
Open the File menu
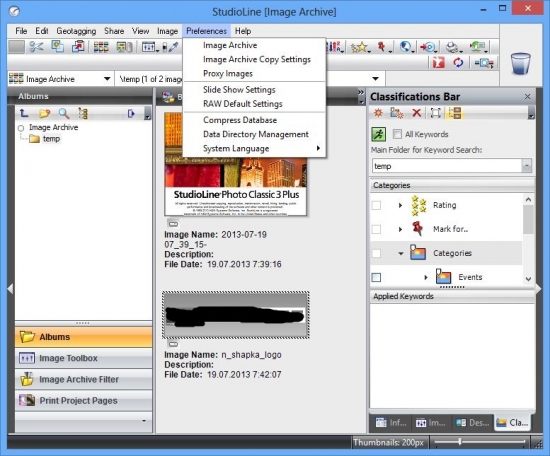21,31
